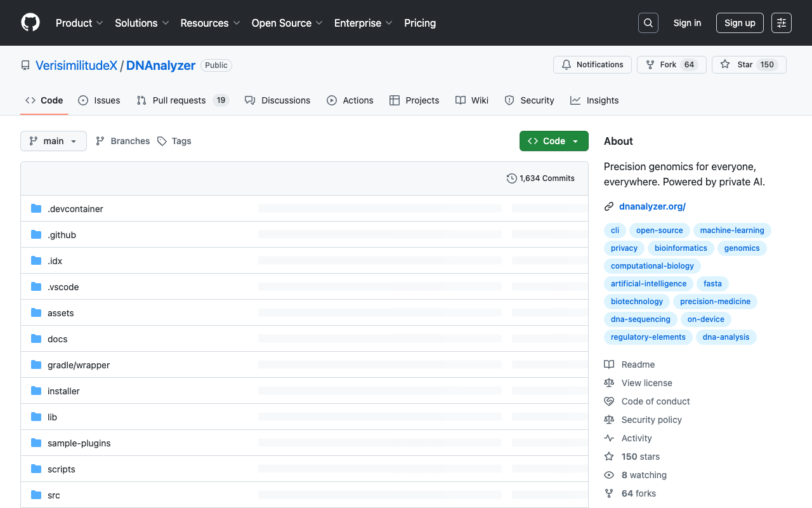The width and height of the screenshot is (812, 508).
Task: Open the Wiki tab
Action: (x=472, y=100)
